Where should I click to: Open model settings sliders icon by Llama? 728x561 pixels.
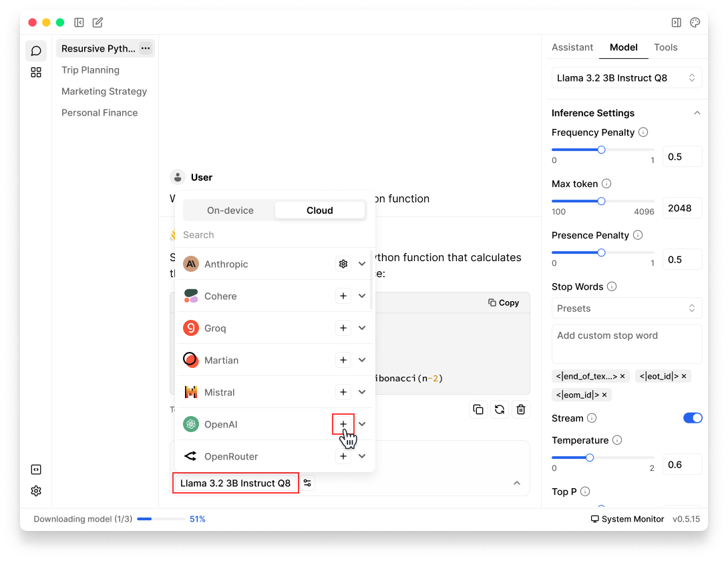(x=307, y=483)
